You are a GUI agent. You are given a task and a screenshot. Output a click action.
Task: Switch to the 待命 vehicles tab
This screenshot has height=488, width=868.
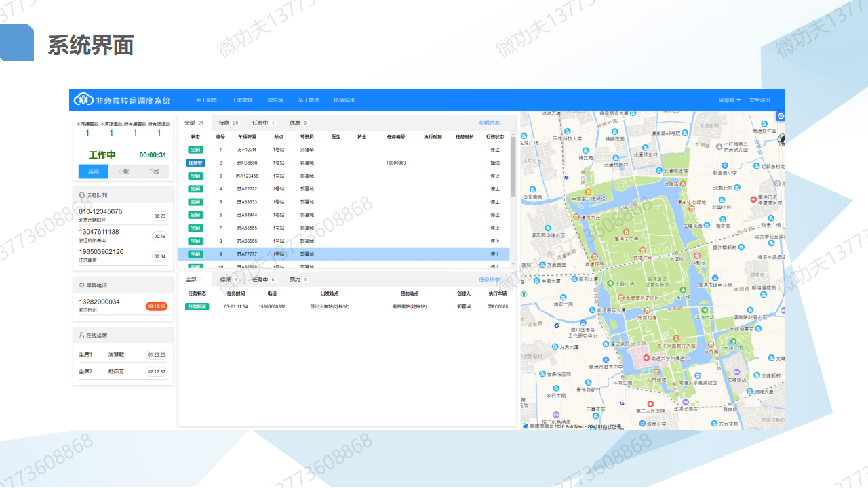[229, 123]
